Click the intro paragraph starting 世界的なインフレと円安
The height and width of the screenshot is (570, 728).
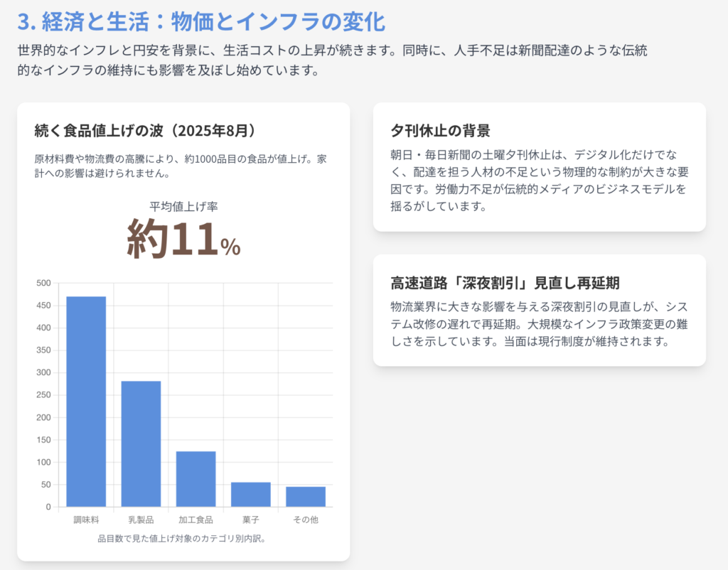tap(333, 60)
